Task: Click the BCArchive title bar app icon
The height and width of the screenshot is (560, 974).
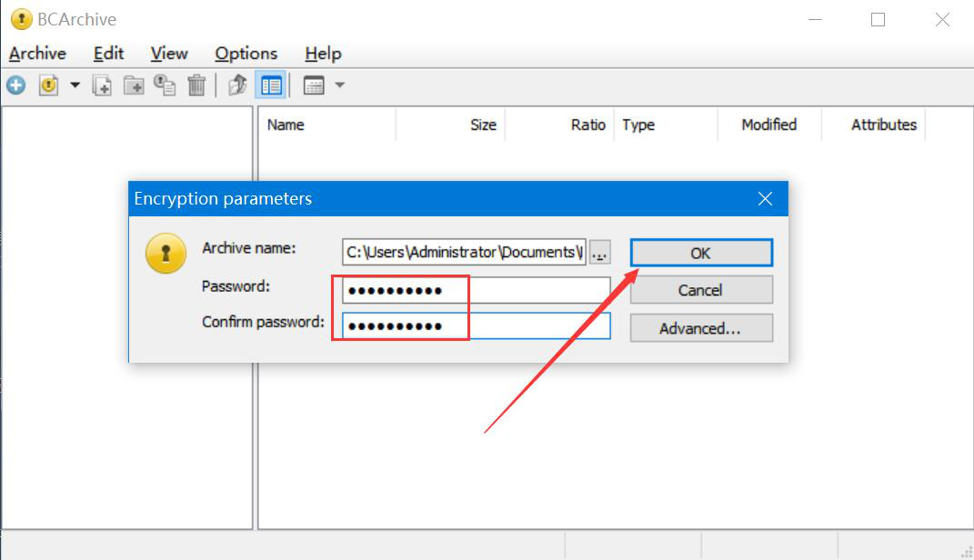Action: tap(21, 19)
